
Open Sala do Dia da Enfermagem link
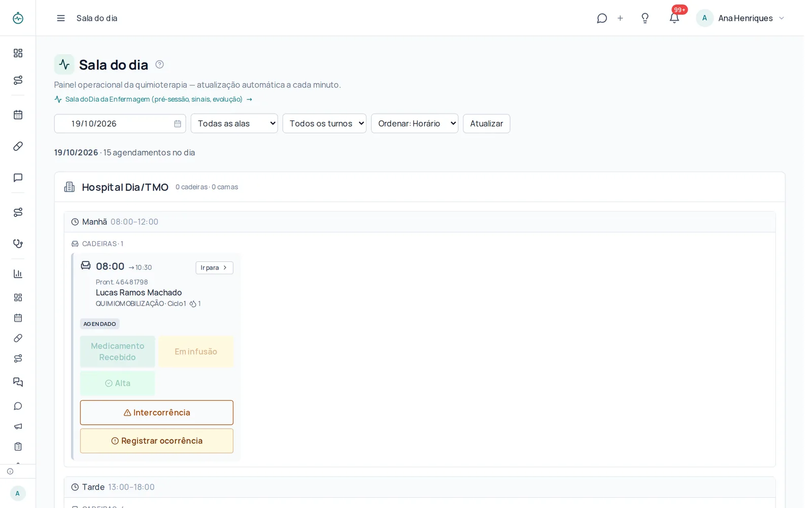pos(153,99)
